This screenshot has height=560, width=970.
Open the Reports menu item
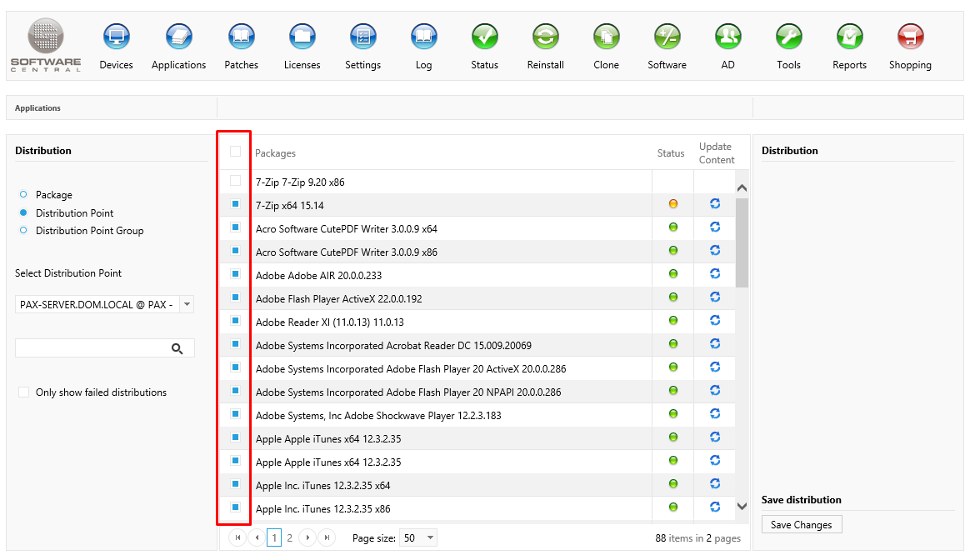click(849, 37)
